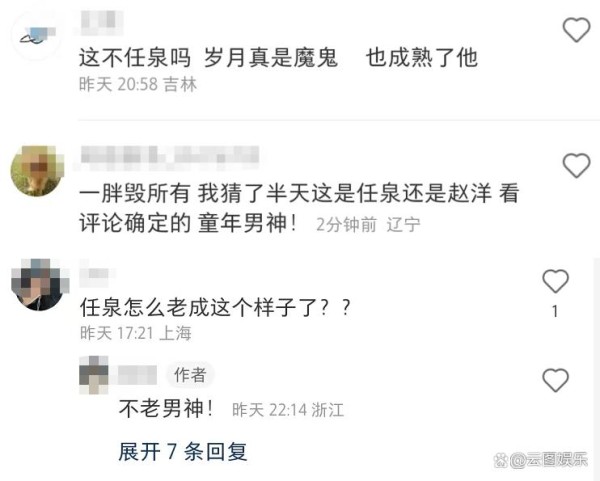
Task: Click the like count "1" under the heart
Action: point(555,312)
